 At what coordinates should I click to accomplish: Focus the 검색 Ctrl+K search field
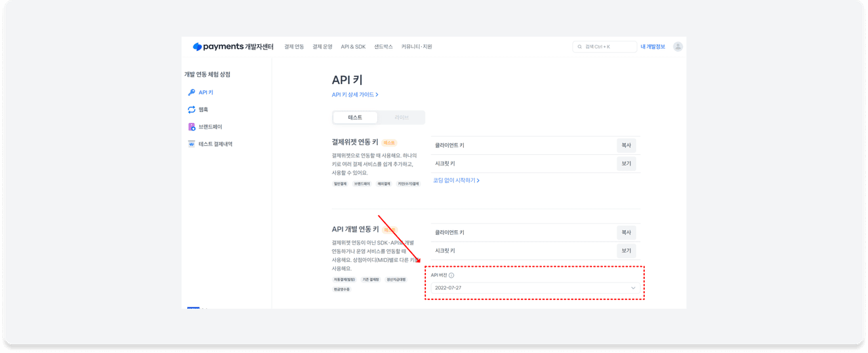pos(607,47)
